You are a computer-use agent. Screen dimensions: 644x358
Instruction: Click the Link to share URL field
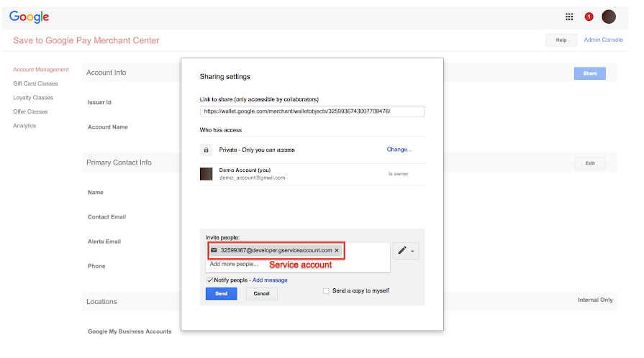[x=312, y=111]
